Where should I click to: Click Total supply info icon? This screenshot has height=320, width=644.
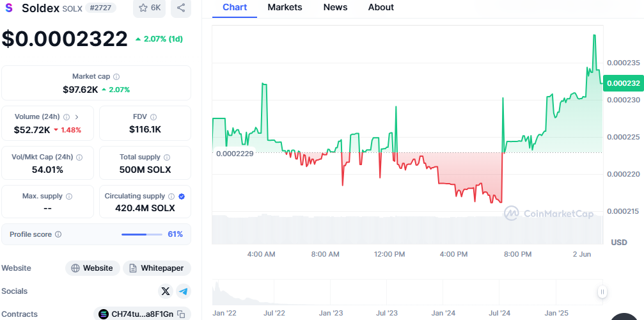click(167, 157)
